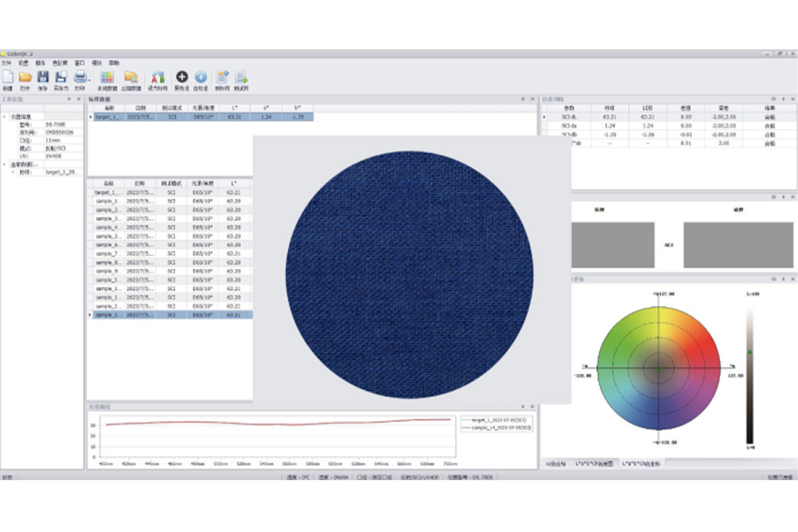Expand the standard target_1 tree item
Screen dimensions: 798x532
(13, 172)
